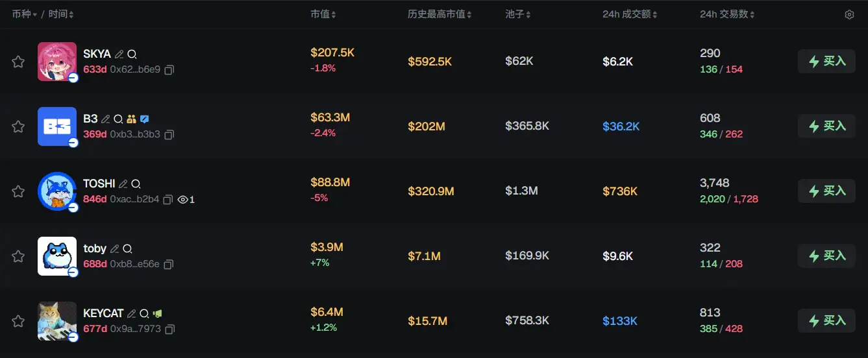Click the edit pencil next to B3
This screenshot has height=358, width=868.
tap(106, 119)
